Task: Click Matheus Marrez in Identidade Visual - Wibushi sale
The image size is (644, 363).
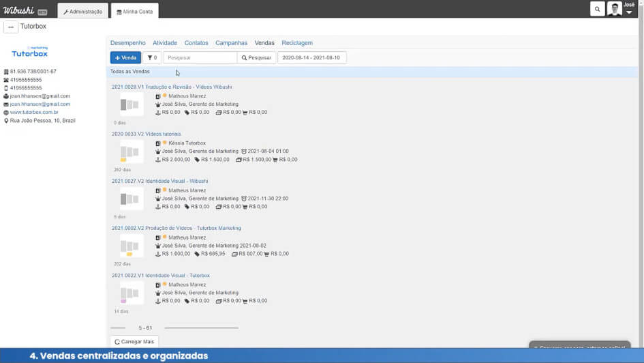Action: pyautogui.click(x=187, y=190)
